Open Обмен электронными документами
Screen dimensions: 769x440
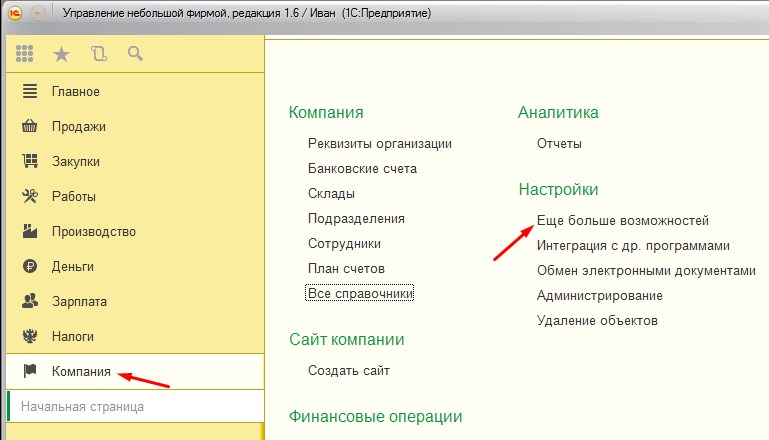(x=646, y=271)
